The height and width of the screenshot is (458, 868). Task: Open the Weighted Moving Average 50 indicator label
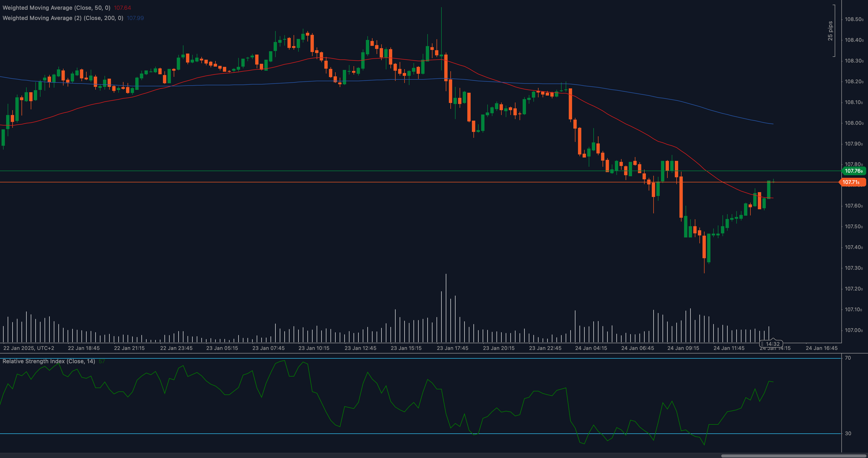pyautogui.click(x=56, y=8)
